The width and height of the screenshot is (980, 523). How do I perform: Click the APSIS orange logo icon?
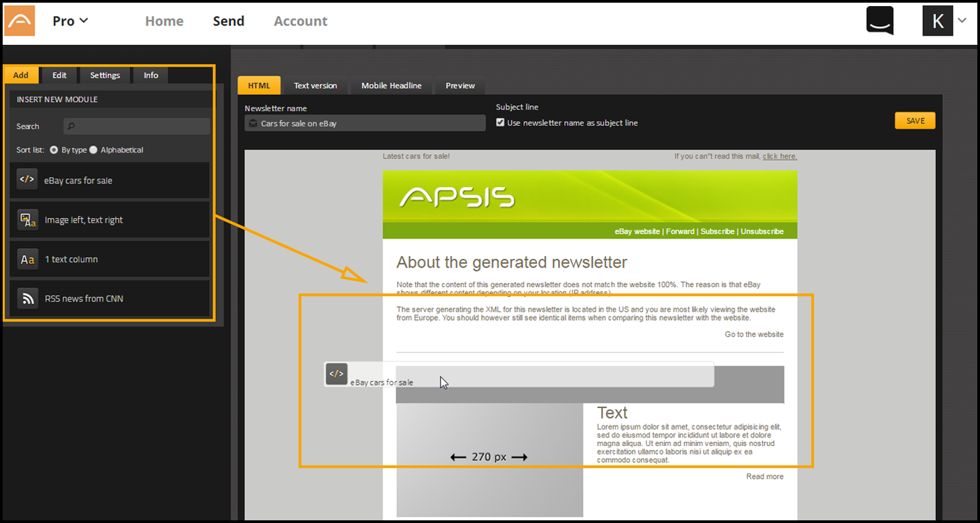tap(19, 21)
